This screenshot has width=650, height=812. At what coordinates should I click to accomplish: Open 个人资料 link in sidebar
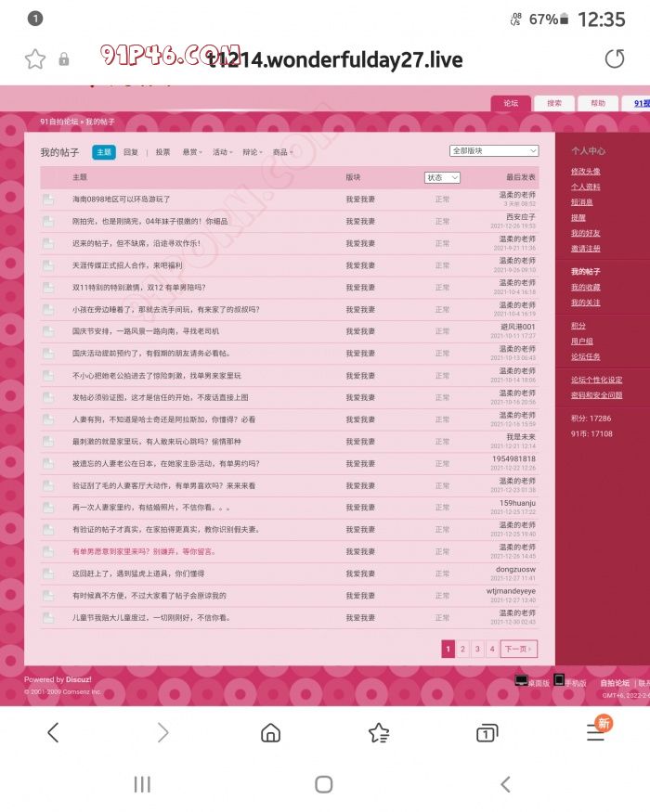coord(585,187)
